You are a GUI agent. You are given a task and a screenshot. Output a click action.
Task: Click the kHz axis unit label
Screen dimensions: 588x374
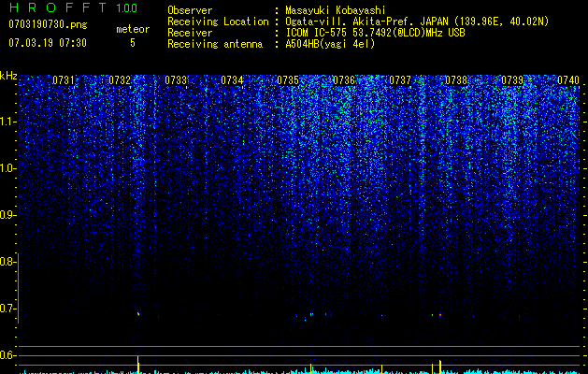pyautogui.click(x=8, y=76)
